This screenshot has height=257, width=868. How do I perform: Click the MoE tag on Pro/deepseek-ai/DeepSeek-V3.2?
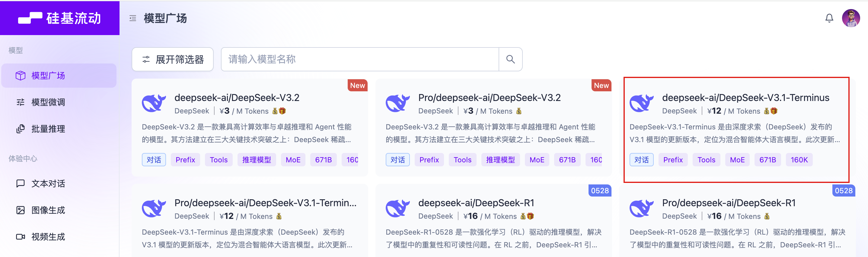tap(537, 160)
